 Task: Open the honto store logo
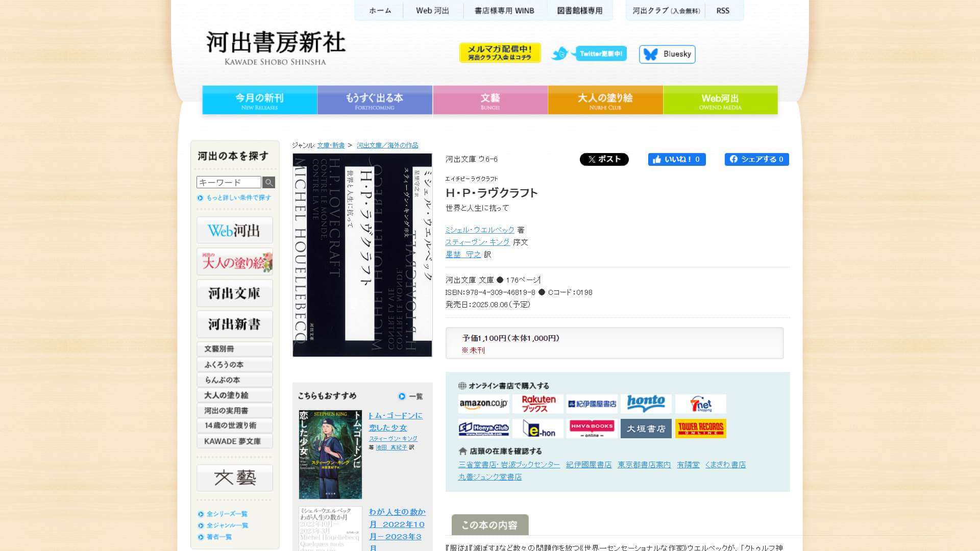pyautogui.click(x=646, y=404)
